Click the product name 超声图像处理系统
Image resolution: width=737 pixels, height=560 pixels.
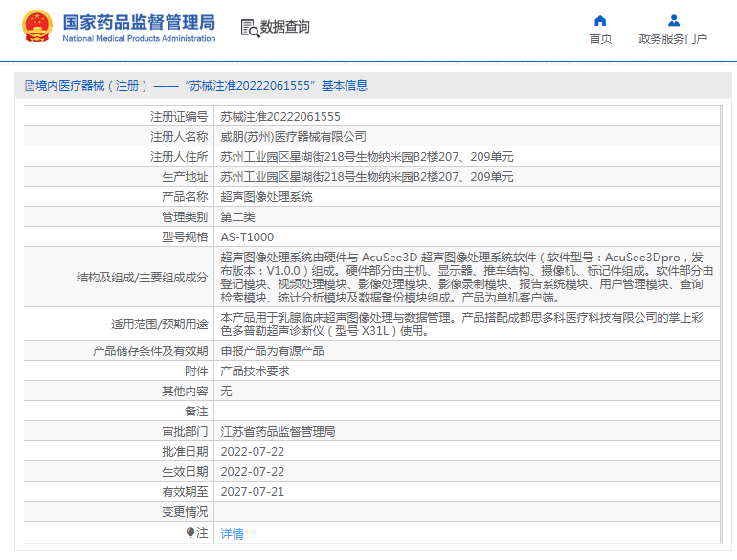coord(266,196)
